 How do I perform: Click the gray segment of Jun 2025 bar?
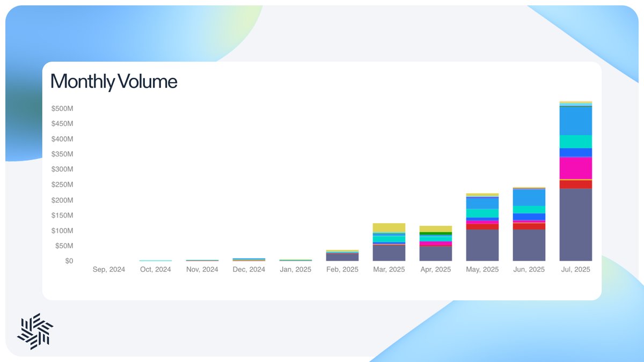click(x=529, y=245)
